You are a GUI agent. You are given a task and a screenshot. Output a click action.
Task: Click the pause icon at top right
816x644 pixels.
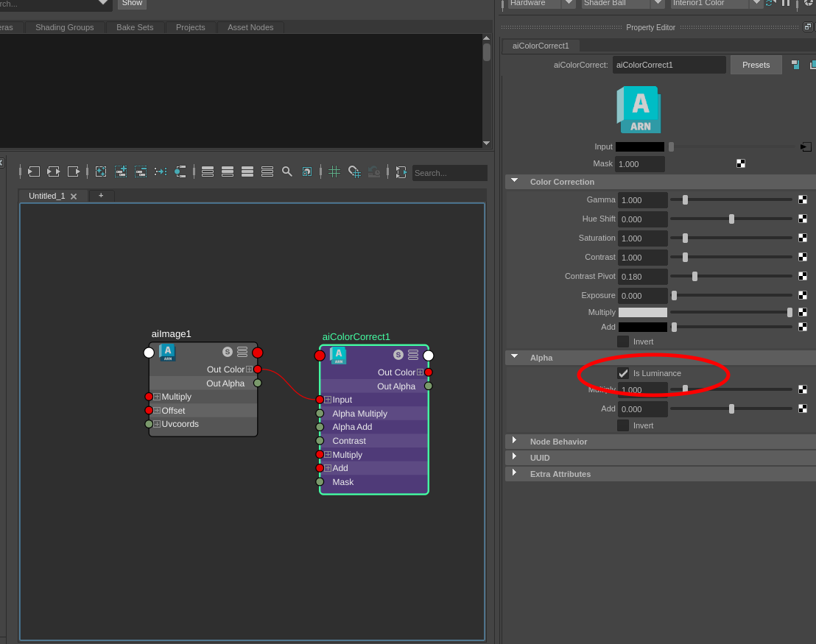point(786,3)
